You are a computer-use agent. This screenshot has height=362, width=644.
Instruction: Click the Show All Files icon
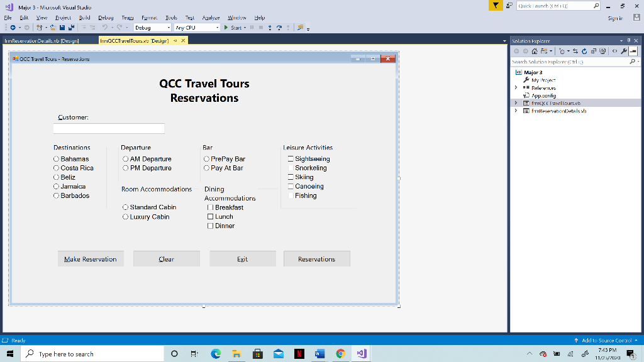click(x=602, y=52)
